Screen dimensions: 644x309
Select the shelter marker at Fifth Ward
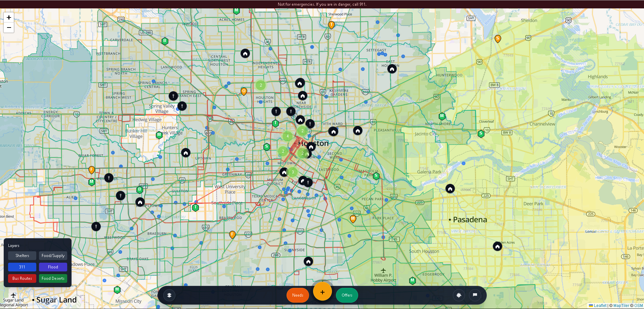[x=333, y=132]
